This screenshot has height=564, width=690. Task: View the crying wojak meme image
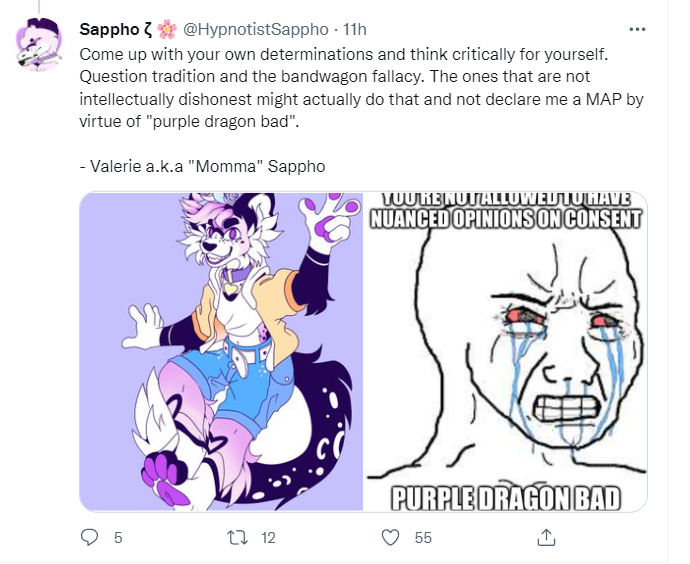(506, 352)
